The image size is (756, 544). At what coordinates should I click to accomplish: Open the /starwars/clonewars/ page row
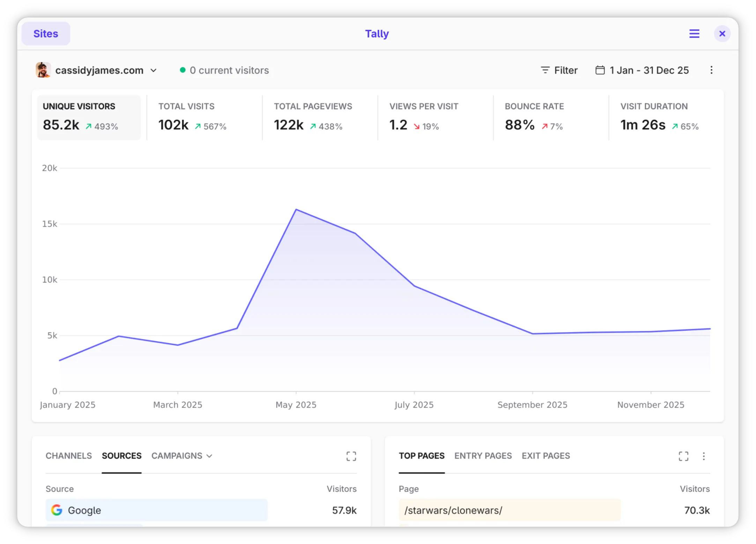point(554,510)
